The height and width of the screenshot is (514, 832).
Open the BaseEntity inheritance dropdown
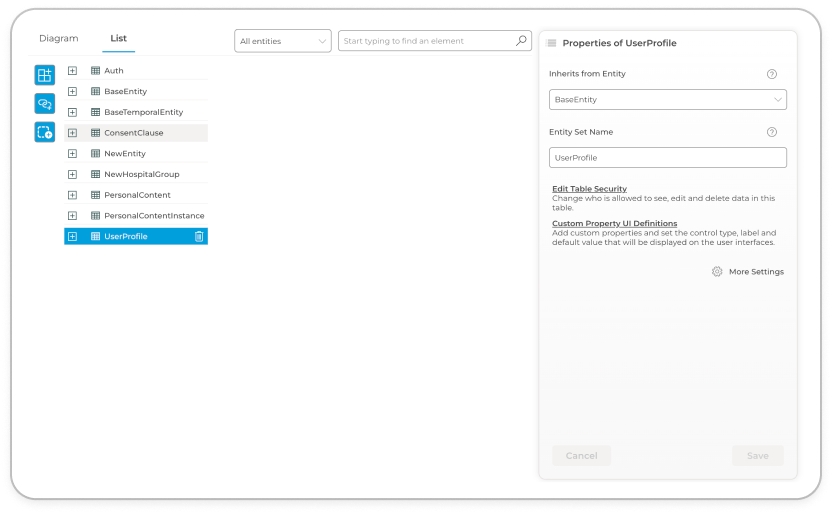(x=667, y=100)
